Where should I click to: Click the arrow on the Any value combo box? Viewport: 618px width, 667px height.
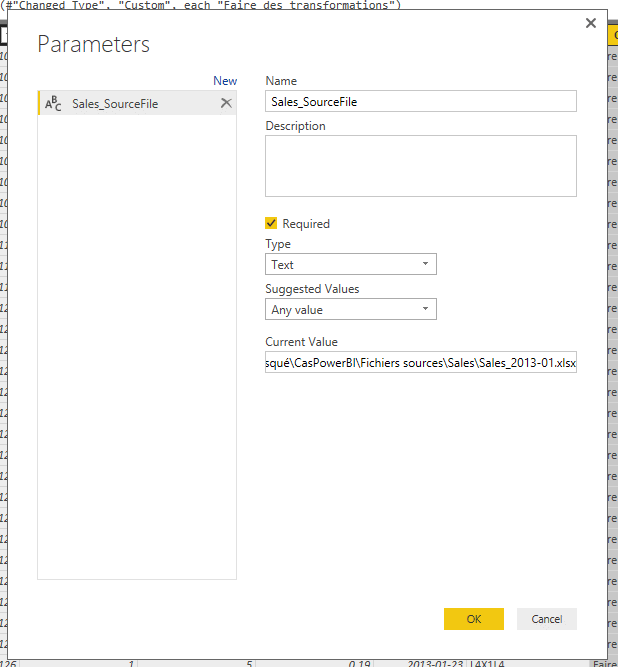pyautogui.click(x=425, y=310)
